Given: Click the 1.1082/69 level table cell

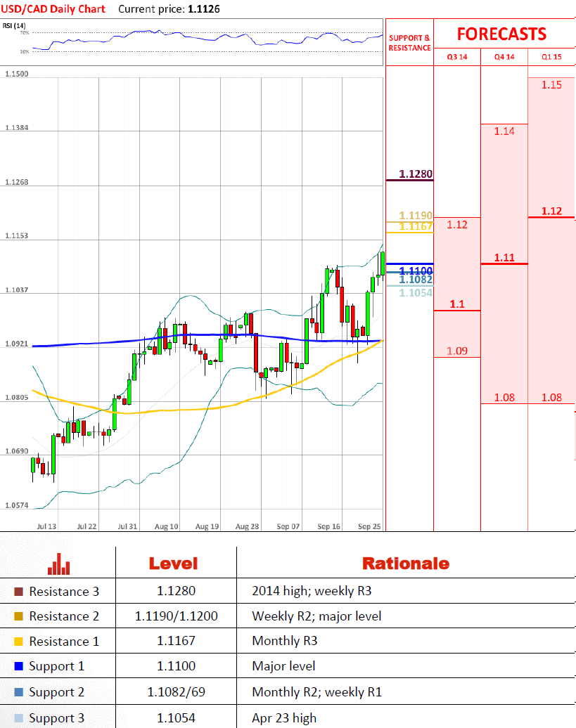Looking at the screenshot, I should pos(176,691).
